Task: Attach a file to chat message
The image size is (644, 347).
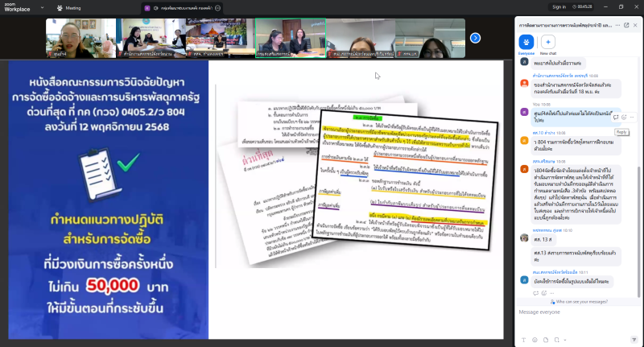Action: [x=547, y=339]
